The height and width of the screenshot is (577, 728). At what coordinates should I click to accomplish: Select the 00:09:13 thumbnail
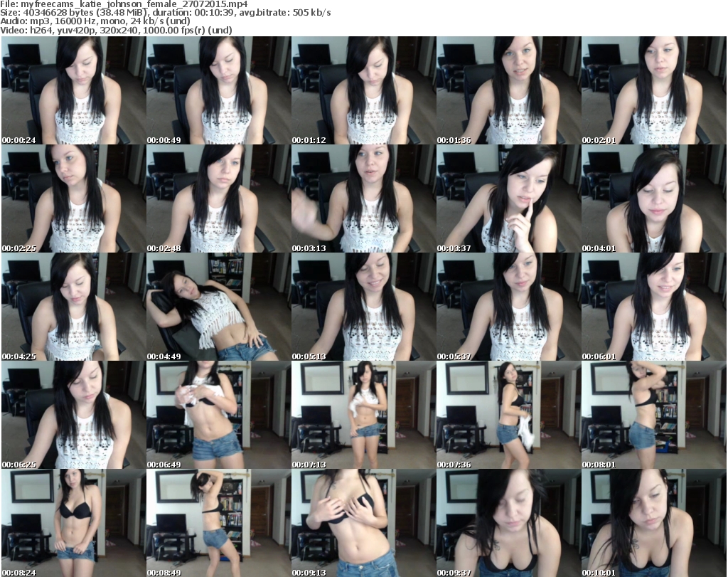pos(363,523)
